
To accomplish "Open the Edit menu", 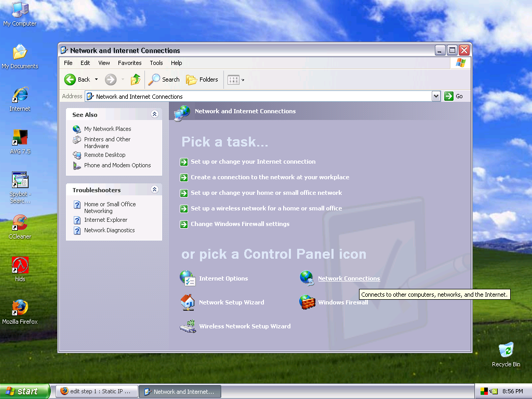I will pyautogui.click(x=85, y=63).
